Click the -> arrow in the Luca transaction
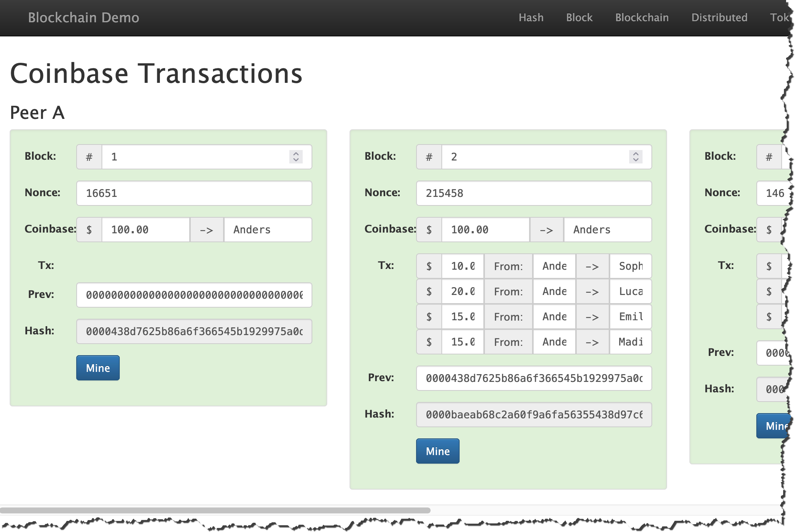795x532 pixels. pyautogui.click(x=592, y=291)
